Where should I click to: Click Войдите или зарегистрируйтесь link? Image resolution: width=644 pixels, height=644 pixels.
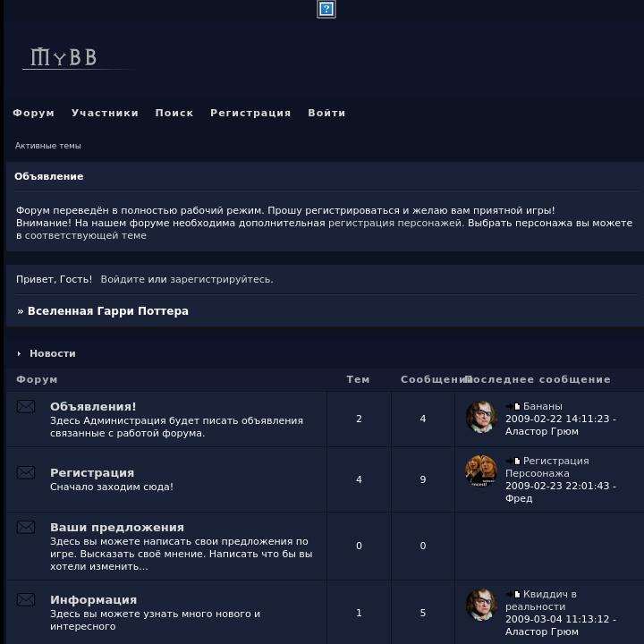(x=186, y=279)
